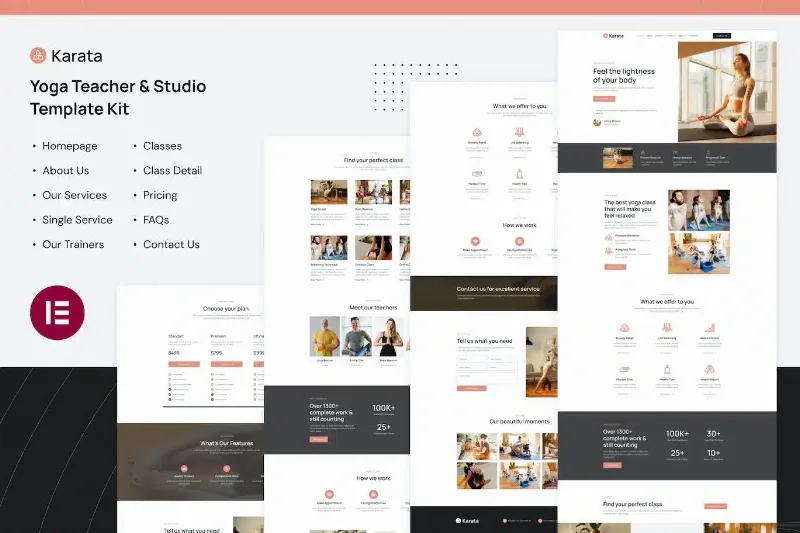Click the Competitive Price icon in pricing mockup
This screenshot has height=533, width=800.
[227, 468]
